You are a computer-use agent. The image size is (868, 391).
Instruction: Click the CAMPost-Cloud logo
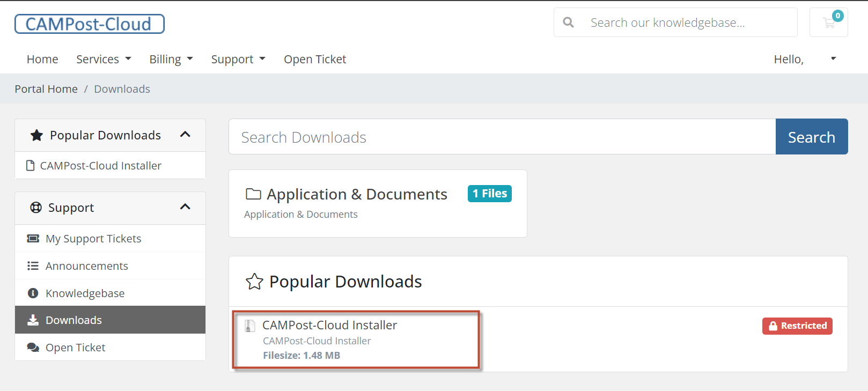[89, 24]
